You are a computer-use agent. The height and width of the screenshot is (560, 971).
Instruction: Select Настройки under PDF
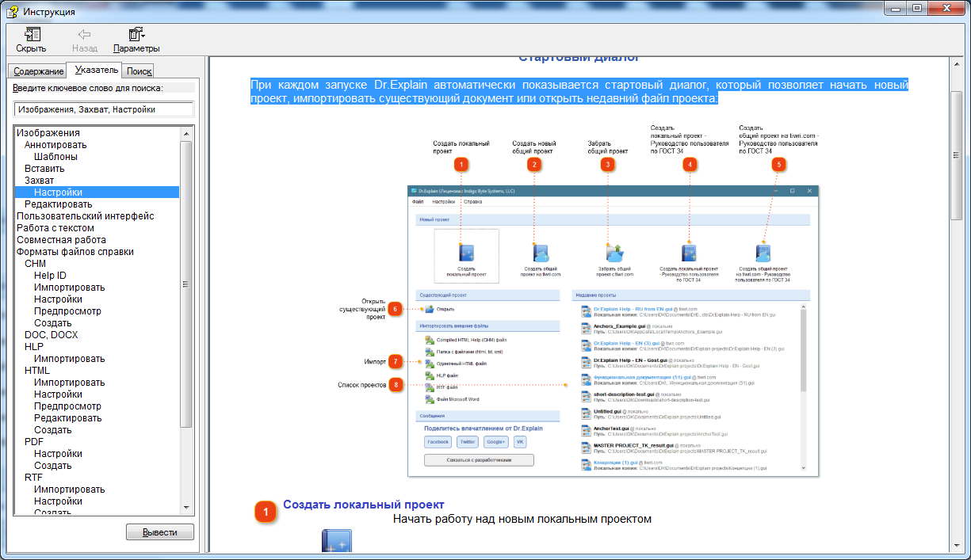pos(58,454)
